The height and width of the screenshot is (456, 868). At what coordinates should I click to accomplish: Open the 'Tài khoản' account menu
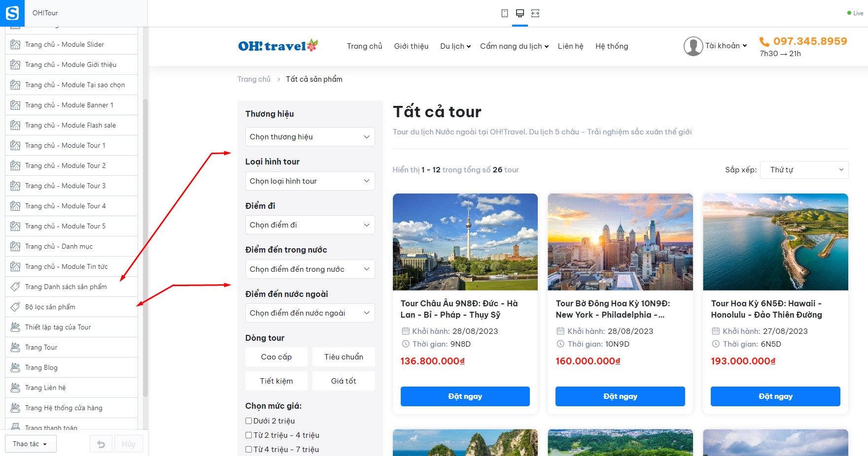pyautogui.click(x=726, y=46)
